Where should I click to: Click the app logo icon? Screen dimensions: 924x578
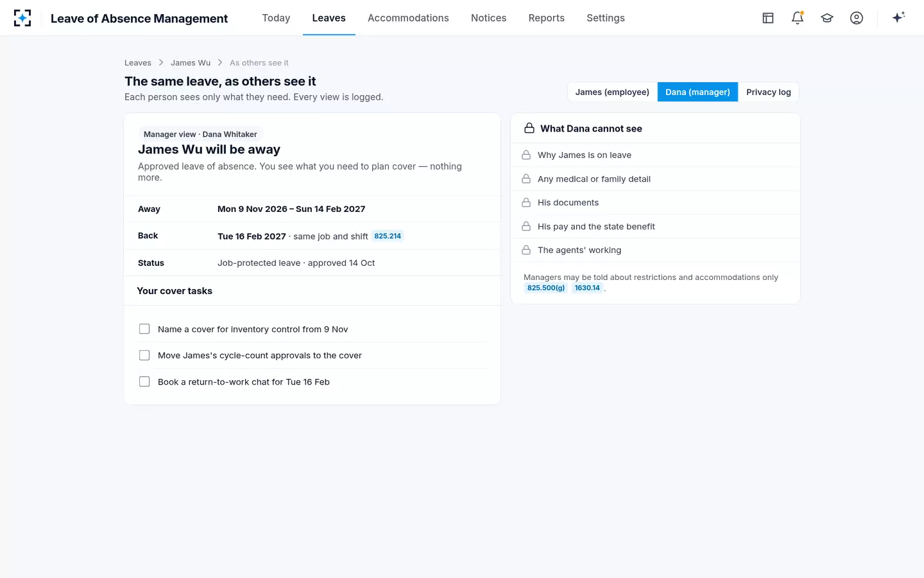click(x=22, y=18)
